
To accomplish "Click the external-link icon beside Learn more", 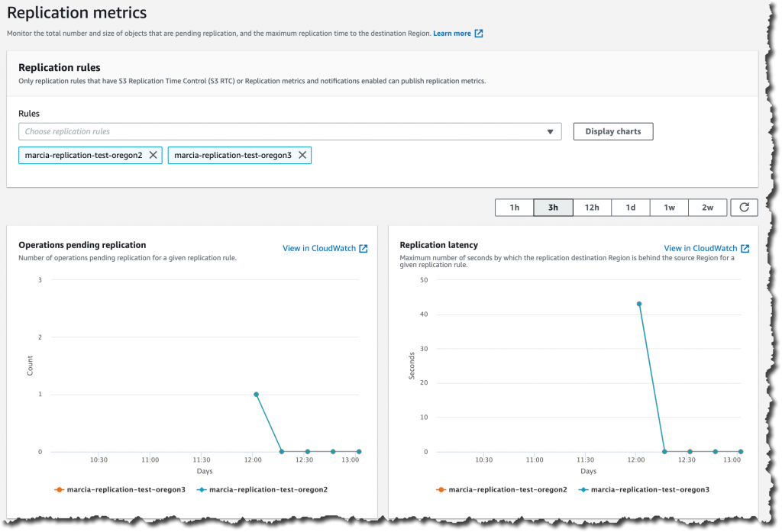I will click(x=479, y=33).
